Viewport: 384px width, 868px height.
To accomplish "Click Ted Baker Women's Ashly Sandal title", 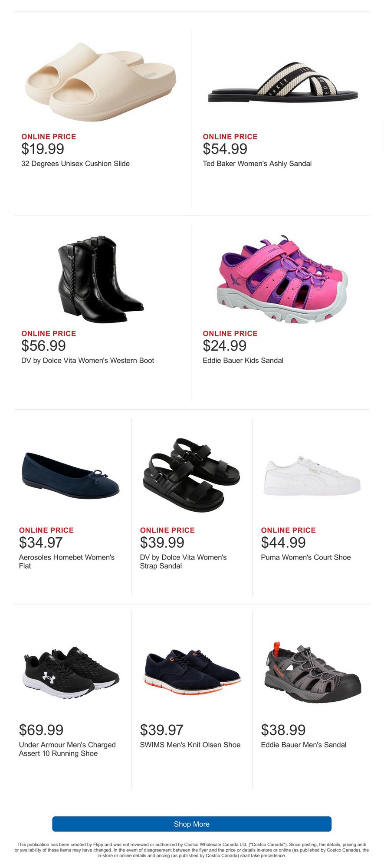I will point(257,164).
